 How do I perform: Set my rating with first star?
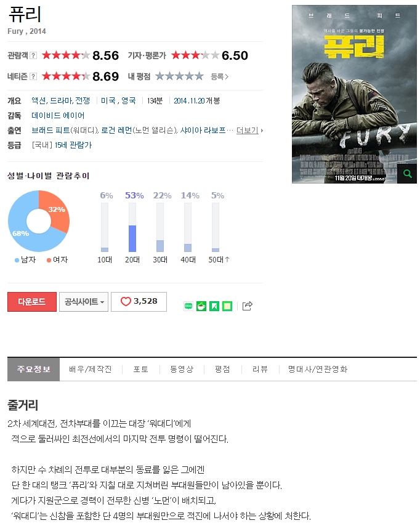[x=160, y=76]
